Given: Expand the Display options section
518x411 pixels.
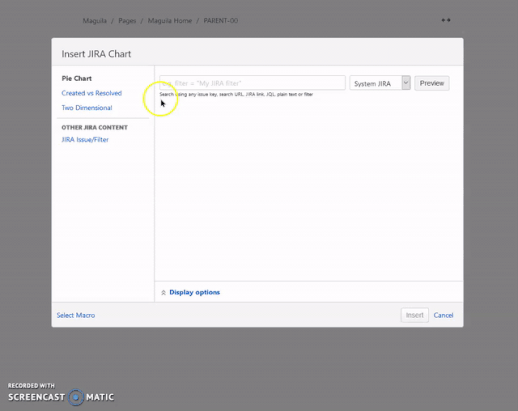Looking at the screenshot, I should point(194,292).
